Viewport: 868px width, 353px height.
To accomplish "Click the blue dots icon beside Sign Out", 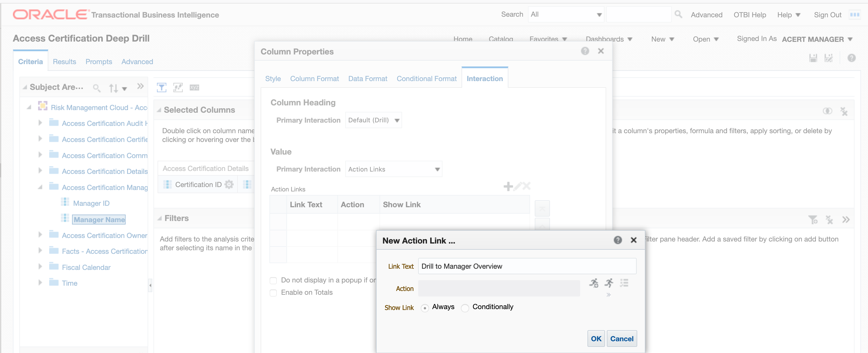I will coord(855,14).
